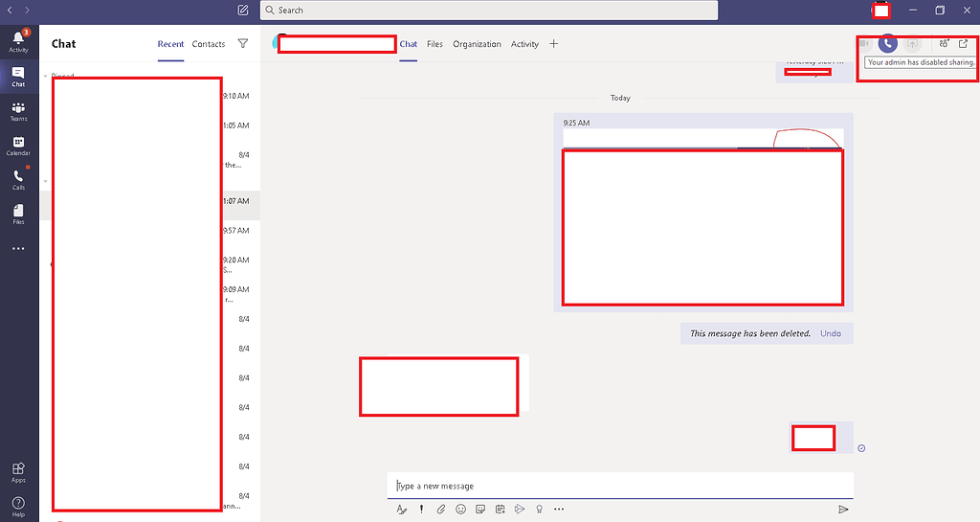
Task: Select the Chat tab in the conversation header
Action: click(408, 44)
